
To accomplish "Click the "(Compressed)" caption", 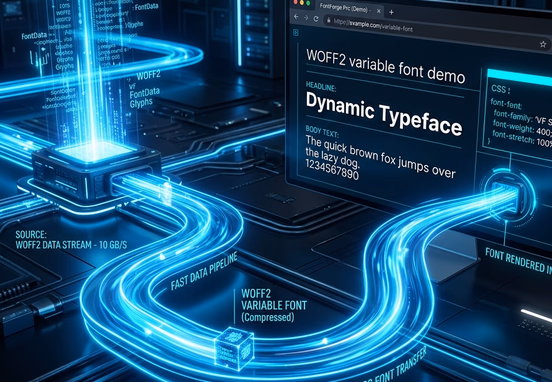I will pos(268,317).
